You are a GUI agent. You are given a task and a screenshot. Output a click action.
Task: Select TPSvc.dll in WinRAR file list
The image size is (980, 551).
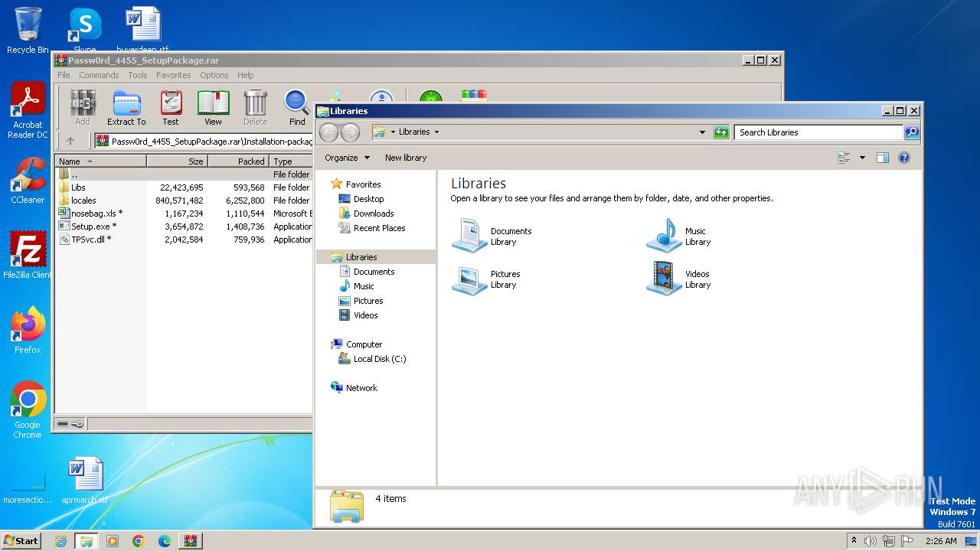click(184, 240)
